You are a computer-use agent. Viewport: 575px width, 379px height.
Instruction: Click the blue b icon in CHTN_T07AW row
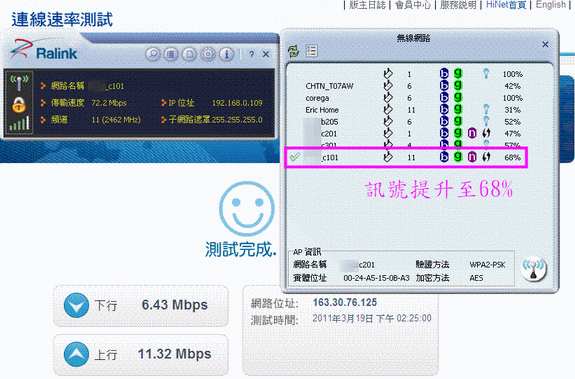click(444, 86)
